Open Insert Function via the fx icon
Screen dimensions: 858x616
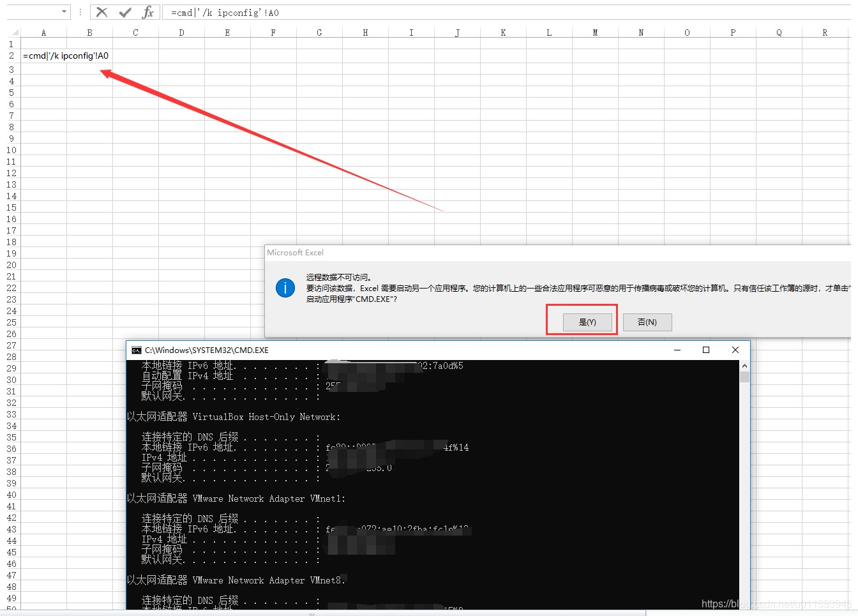click(147, 12)
